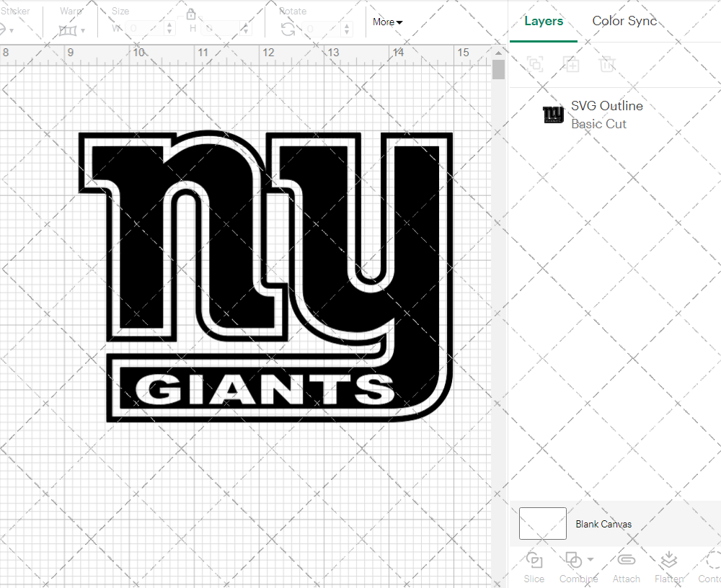This screenshot has width=721, height=588.
Task: Click the Rotate icon in the toolbar
Action: 288,28
